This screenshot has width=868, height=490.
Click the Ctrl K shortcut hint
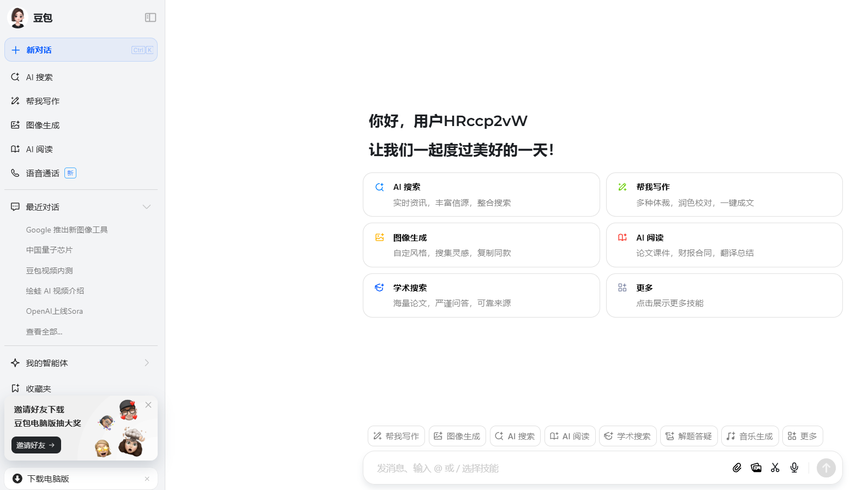point(142,50)
